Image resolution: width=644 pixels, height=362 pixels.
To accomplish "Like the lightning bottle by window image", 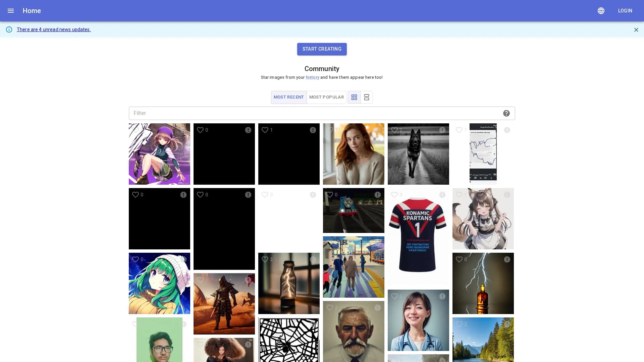I will [265, 259].
